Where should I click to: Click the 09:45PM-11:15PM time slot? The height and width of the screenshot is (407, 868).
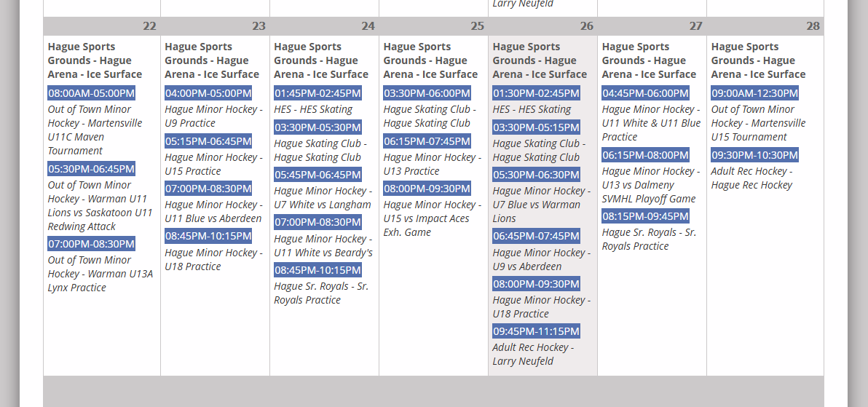[536, 331]
